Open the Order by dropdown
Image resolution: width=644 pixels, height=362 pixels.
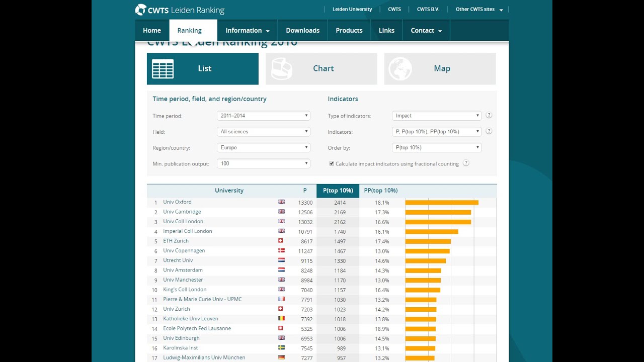(437, 148)
